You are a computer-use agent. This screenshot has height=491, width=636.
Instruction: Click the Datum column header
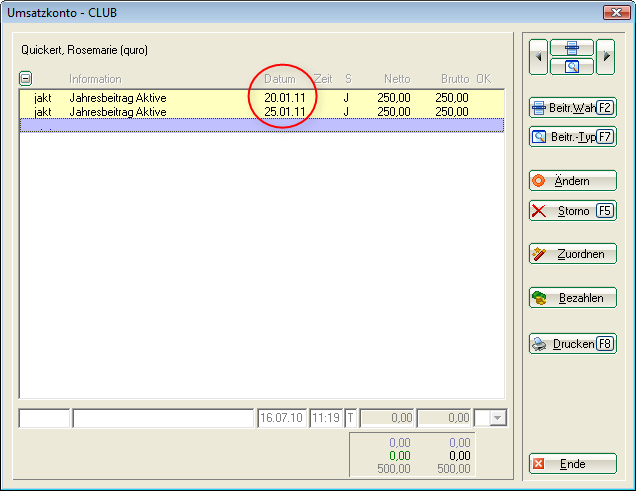[x=280, y=79]
